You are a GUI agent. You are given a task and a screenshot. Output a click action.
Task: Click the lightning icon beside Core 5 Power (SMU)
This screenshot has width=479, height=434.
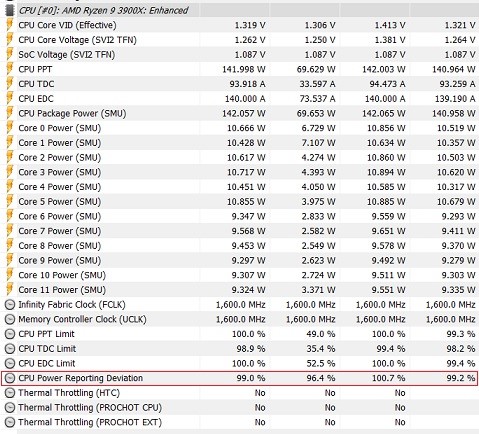pyautogui.click(x=10, y=202)
